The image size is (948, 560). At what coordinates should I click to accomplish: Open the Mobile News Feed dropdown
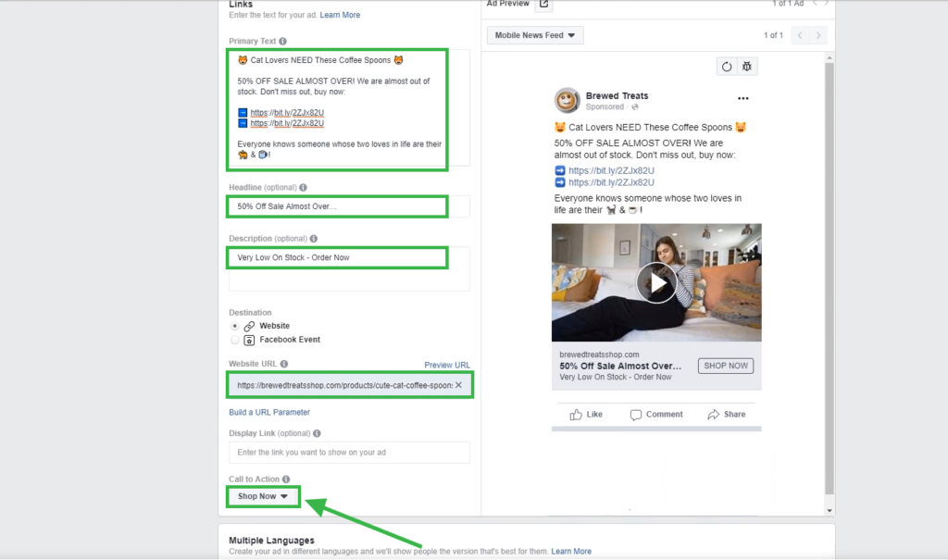tap(535, 36)
